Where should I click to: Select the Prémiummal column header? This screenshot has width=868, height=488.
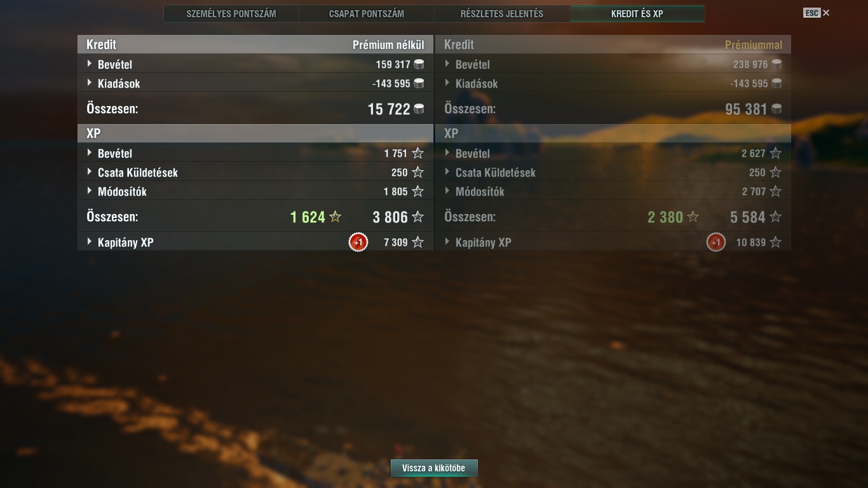(x=754, y=45)
